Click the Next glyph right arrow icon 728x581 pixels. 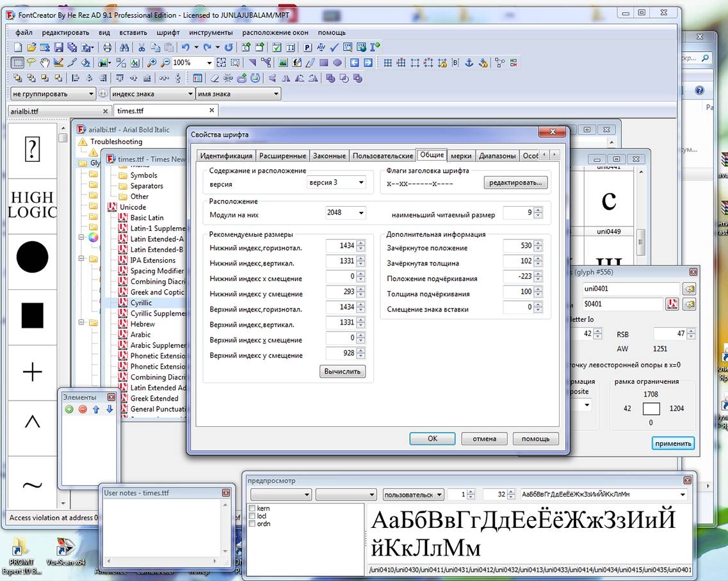coord(368,63)
